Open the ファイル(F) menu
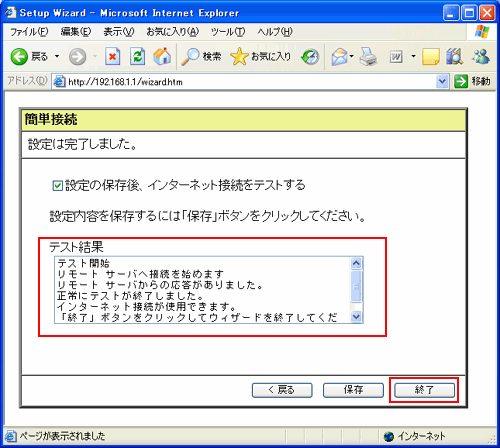 coord(29,32)
